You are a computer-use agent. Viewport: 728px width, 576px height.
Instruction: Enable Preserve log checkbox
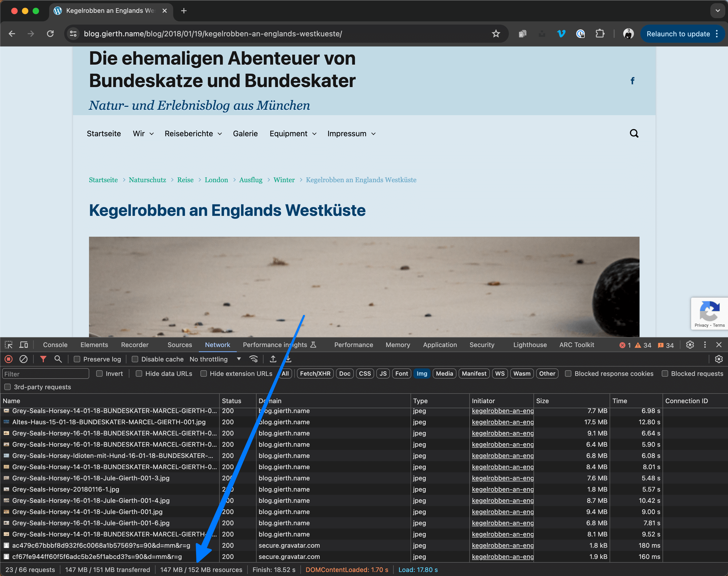(x=77, y=360)
